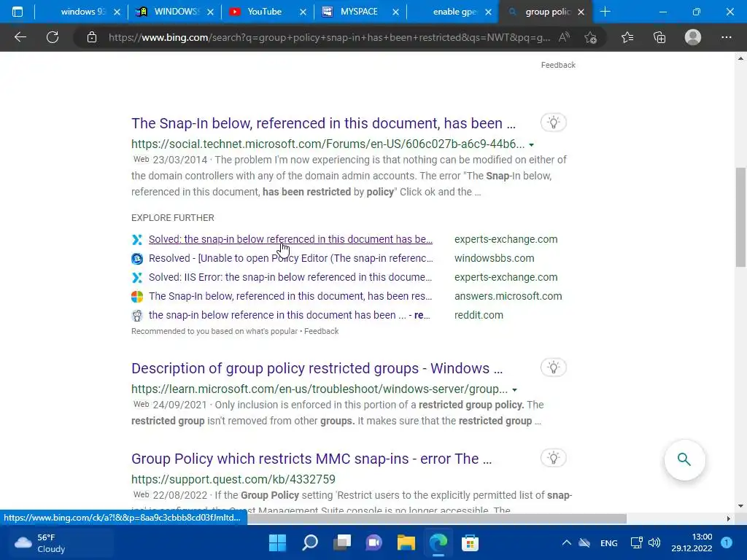Open Task View on the taskbar

341,542
